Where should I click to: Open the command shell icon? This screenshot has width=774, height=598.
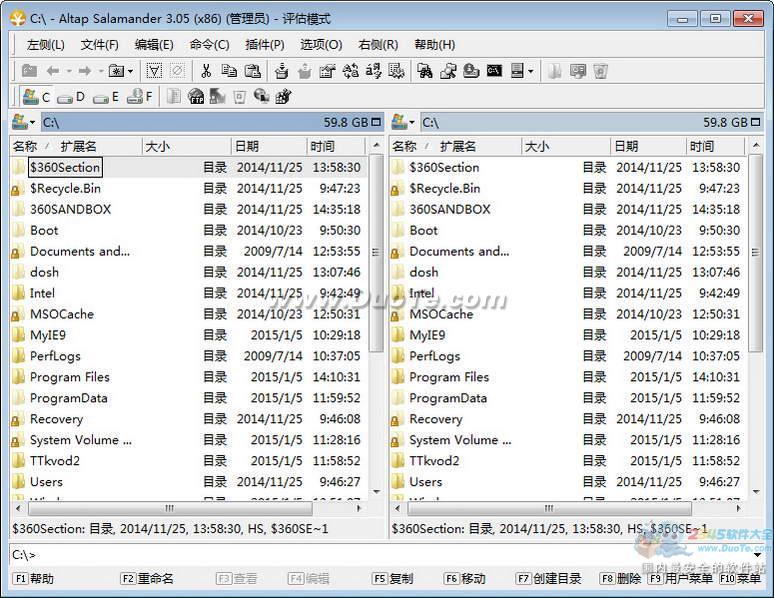(x=494, y=71)
